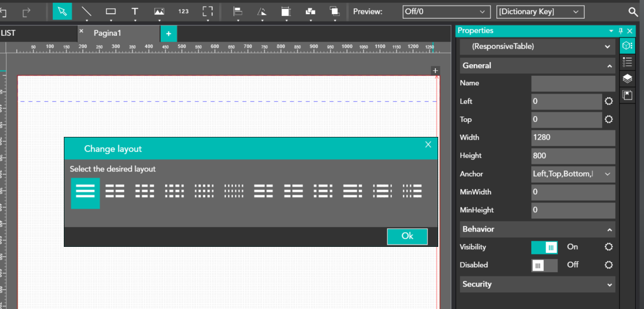Switch to the Pagina1 tab
644x309 pixels.
point(107,33)
